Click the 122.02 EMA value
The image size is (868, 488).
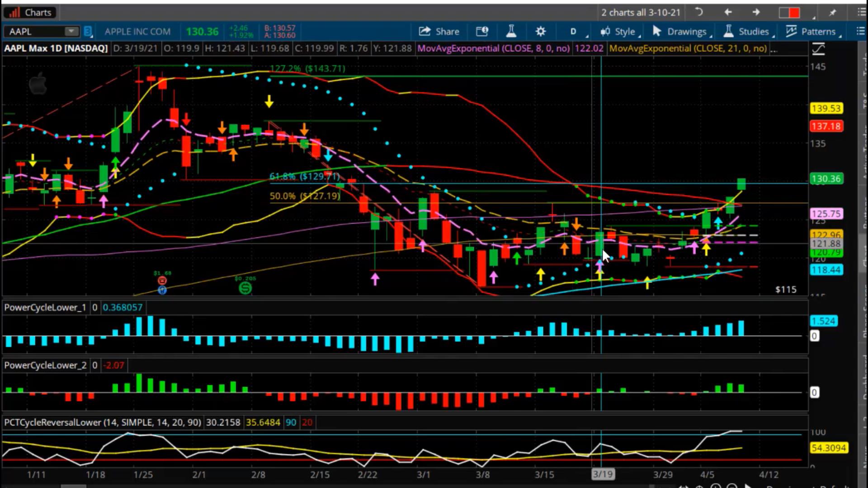point(589,48)
